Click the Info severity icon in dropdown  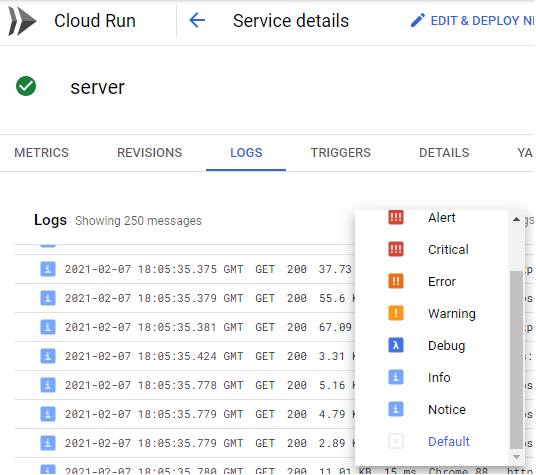[396, 377]
